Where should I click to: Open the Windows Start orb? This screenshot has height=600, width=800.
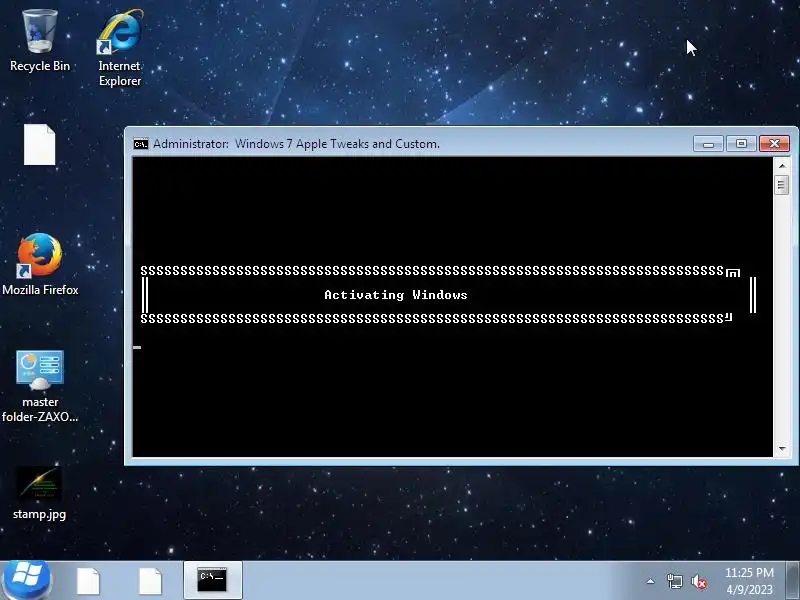tap(27, 580)
